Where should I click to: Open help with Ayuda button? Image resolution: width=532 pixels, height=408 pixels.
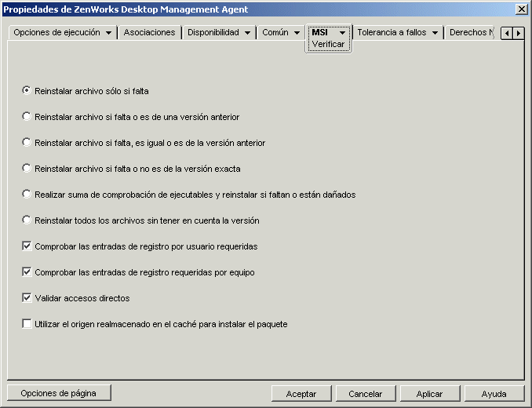click(x=494, y=394)
